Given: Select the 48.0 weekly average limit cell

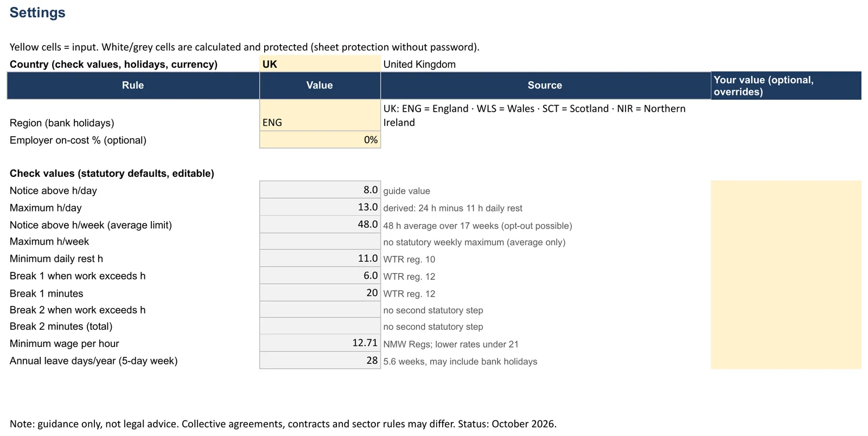Looking at the screenshot, I should pyautogui.click(x=320, y=225).
